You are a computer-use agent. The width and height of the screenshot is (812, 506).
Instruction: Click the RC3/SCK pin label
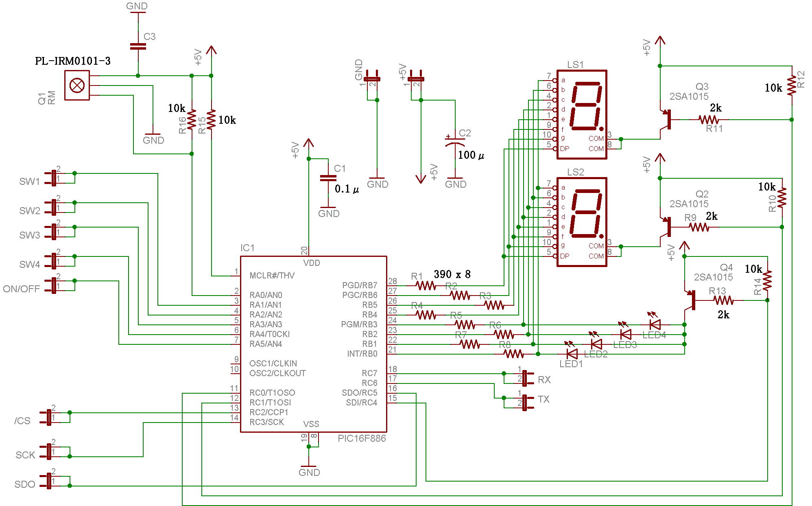tap(267, 422)
